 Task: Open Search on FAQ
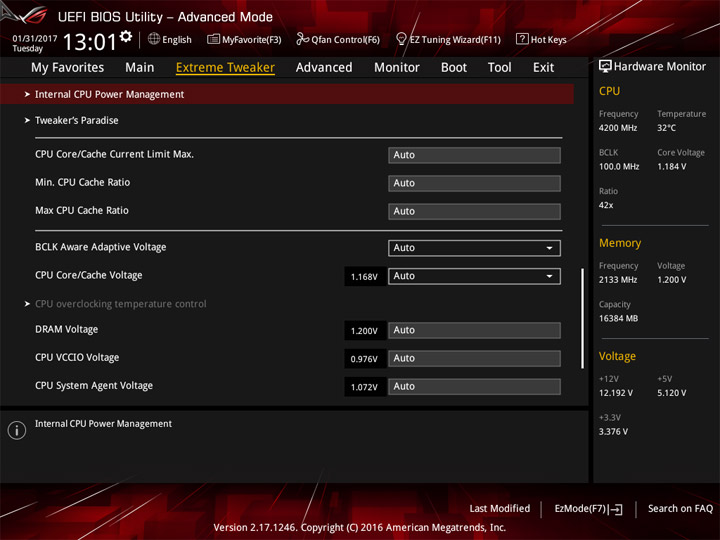pyautogui.click(x=680, y=509)
